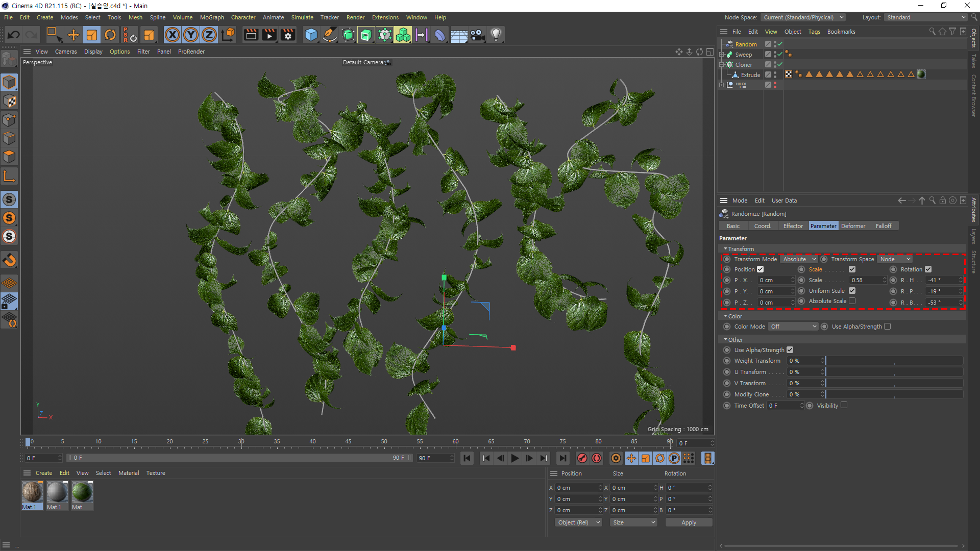The width and height of the screenshot is (980, 551).
Task: Click the Apply button
Action: point(689,522)
